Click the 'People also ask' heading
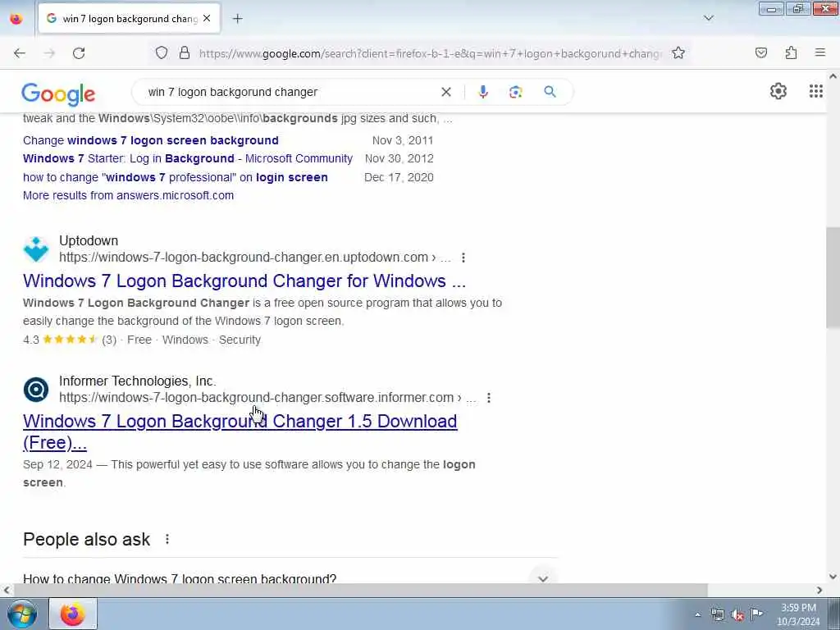The image size is (840, 630). coord(87,539)
